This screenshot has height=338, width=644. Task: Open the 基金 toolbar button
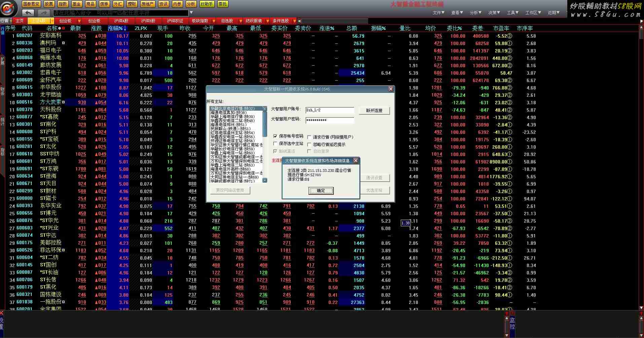(76, 4)
